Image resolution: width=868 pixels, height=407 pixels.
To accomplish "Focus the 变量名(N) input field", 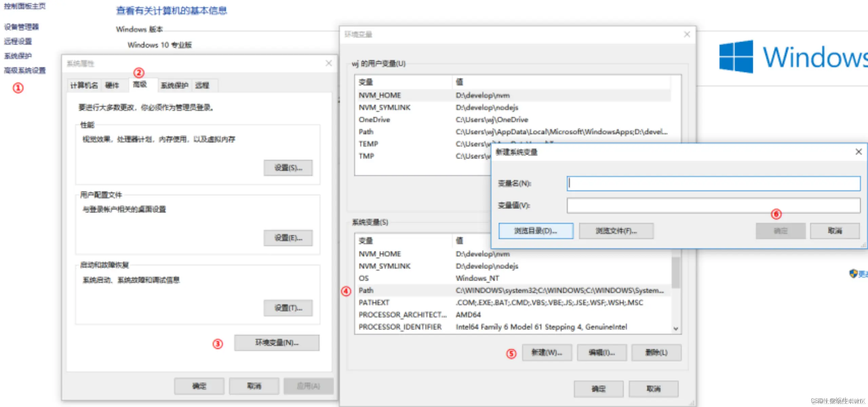I will 713,183.
